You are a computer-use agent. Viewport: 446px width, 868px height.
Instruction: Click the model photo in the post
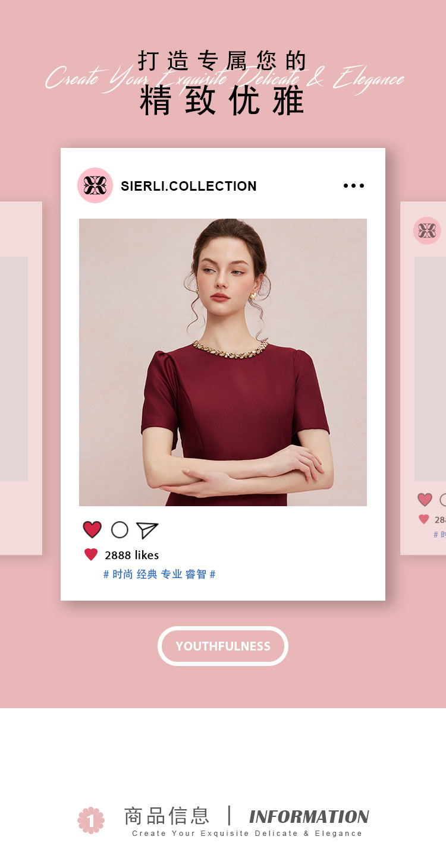click(223, 362)
